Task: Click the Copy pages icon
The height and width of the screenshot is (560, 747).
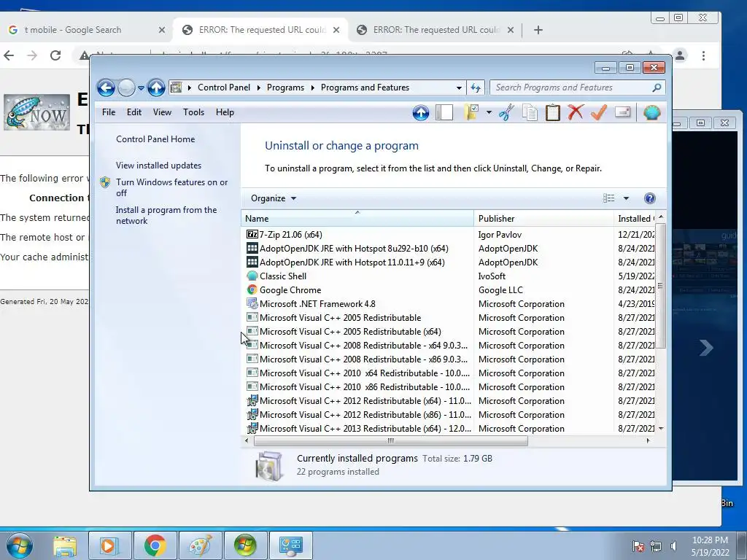Action: coord(530,113)
